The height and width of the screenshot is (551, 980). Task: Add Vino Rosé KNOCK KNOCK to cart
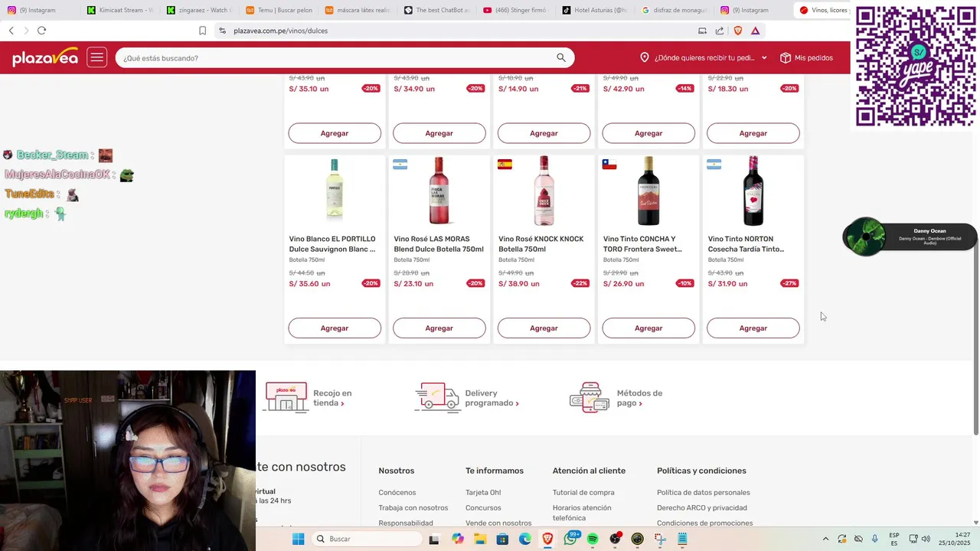pyautogui.click(x=544, y=328)
